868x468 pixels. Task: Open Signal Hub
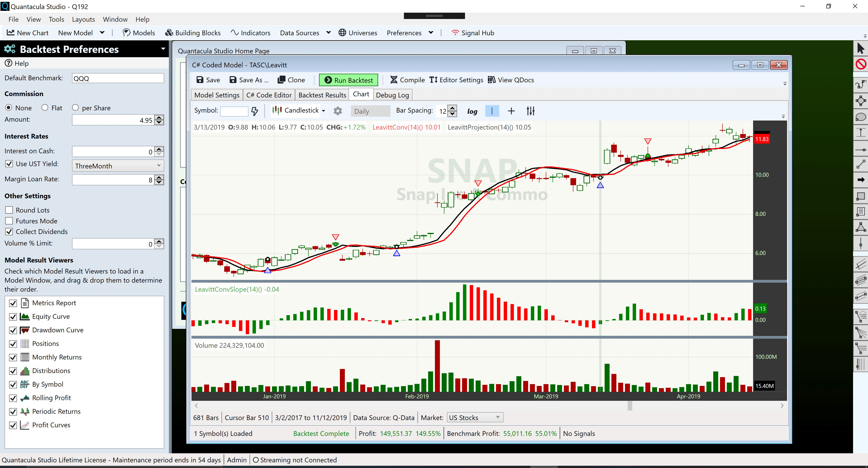coord(472,33)
